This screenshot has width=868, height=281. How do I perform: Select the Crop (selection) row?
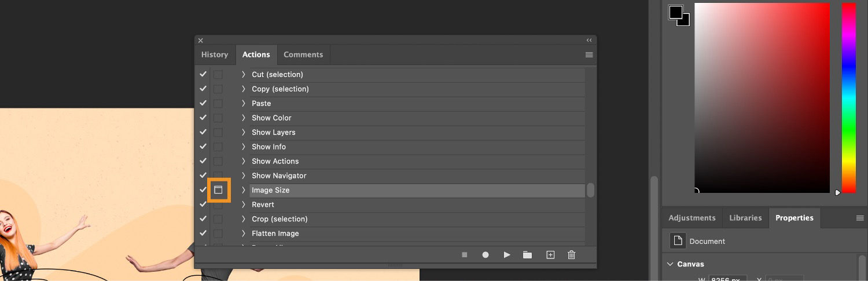pyautogui.click(x=417, y=219)
